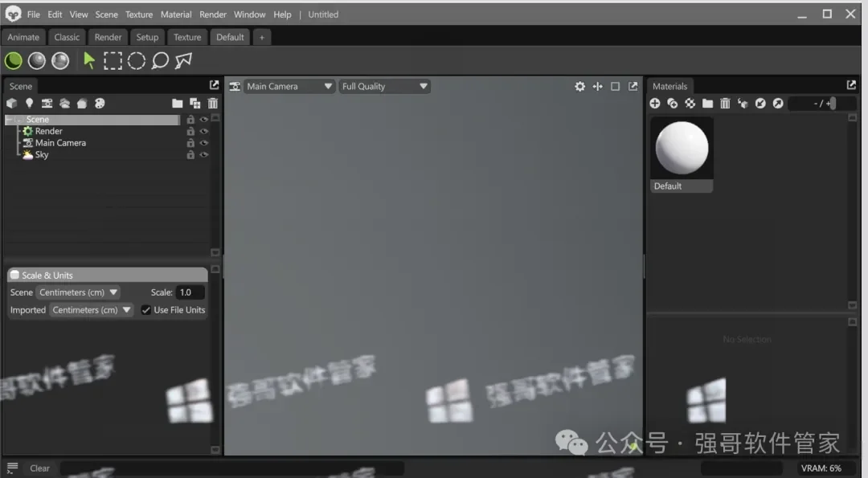Switch to the Classic workspace tab
The image size is (868, 478).
[x=67, y=37]
